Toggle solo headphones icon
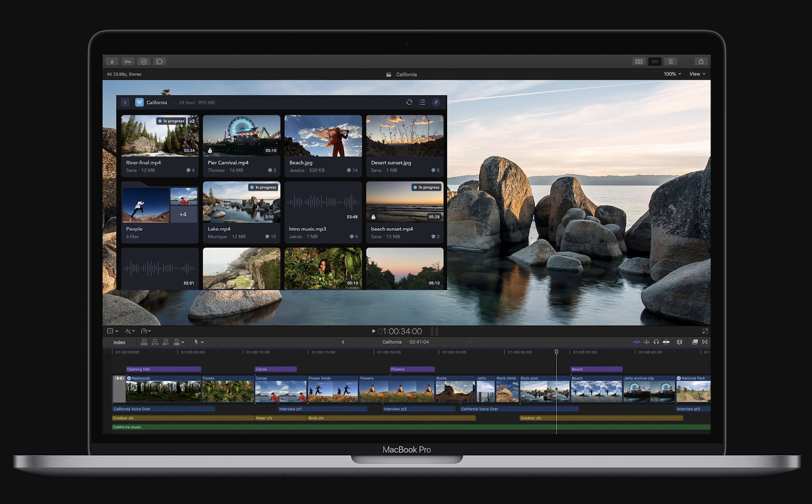 pos(656,342)
